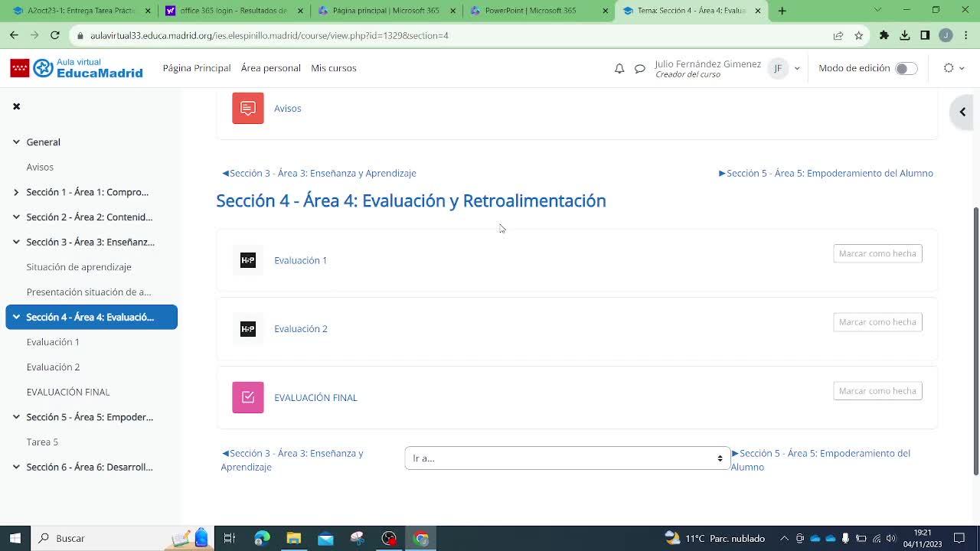Screen dimensions: 980x551
Task: Open the right block drawer arrow
Action: click(962, 112)
